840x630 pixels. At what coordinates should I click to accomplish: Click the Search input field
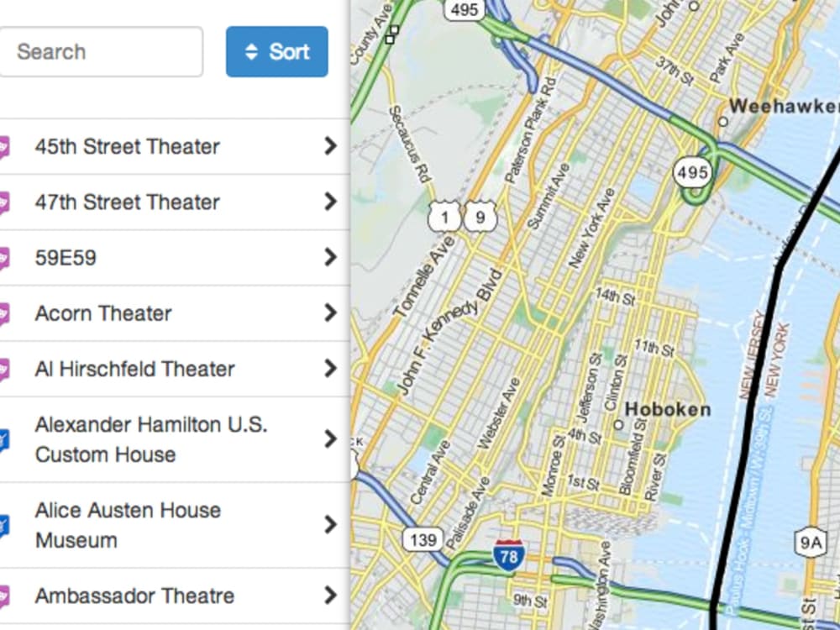tap(101, 52)
